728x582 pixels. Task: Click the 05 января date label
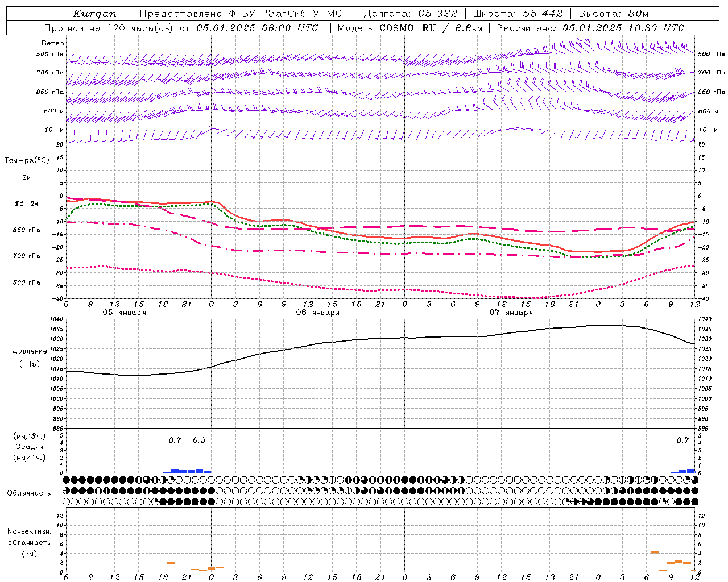[124, 313]
